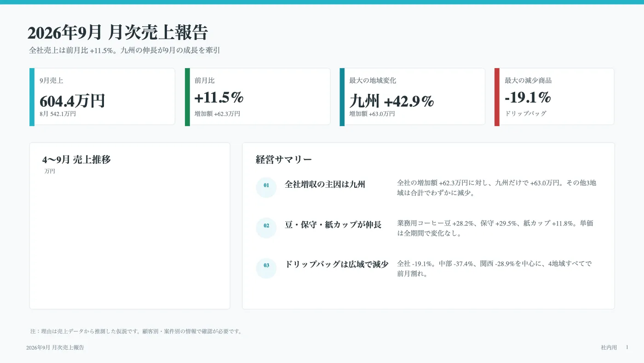Click the paragraph beginning 全社 -19.1%。中部 -37.4%

pyautogui.click(x=494, y=269)
